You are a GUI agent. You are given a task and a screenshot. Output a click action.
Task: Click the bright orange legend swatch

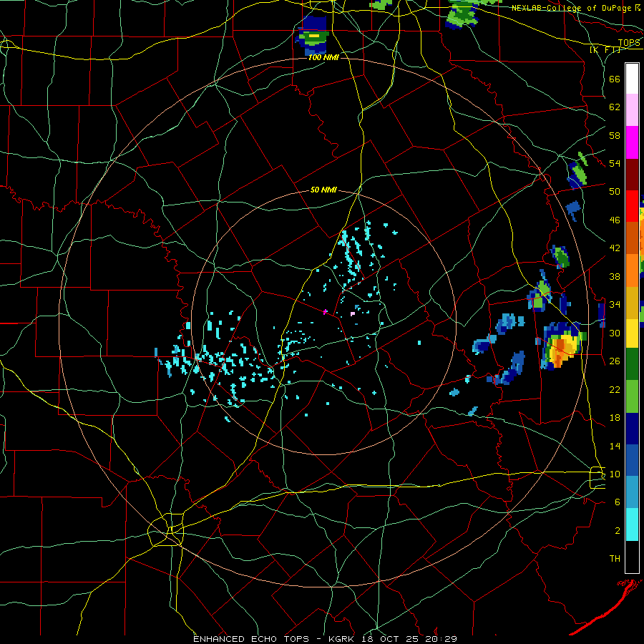pos(632,270)
